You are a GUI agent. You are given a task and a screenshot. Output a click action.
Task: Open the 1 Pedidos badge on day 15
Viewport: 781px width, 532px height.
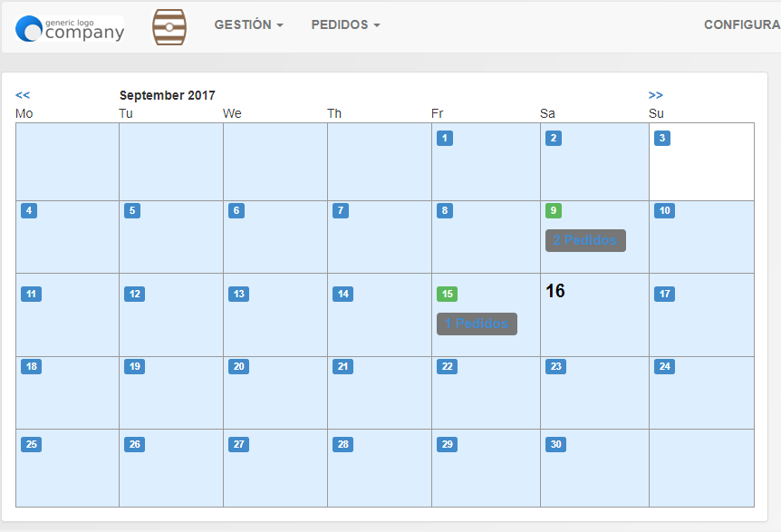(x=477, y=324)
